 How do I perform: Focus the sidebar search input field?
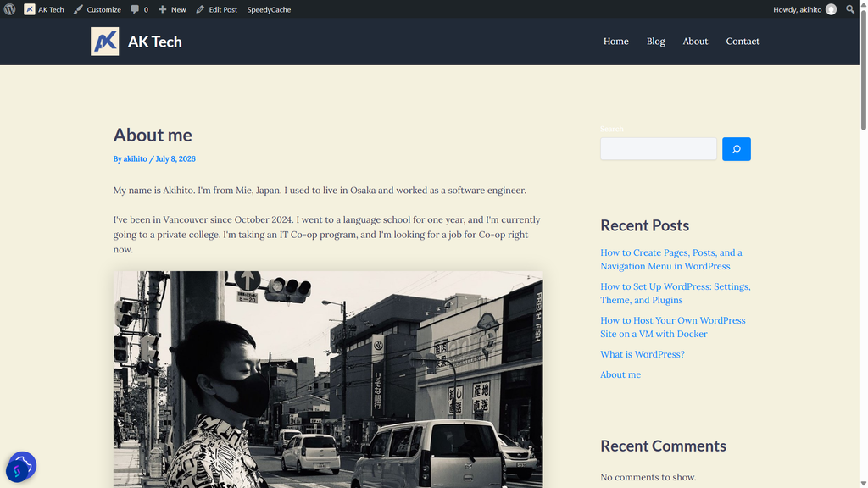[x=658, y=149]
